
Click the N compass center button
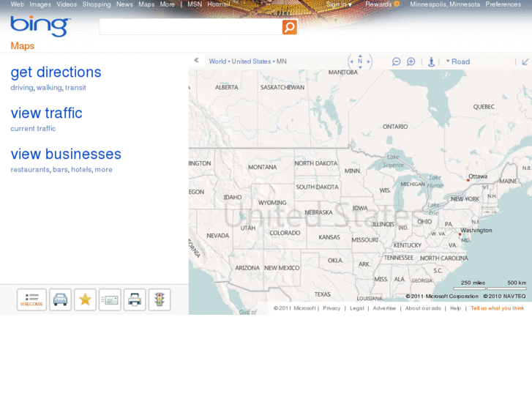pos(360,61)
